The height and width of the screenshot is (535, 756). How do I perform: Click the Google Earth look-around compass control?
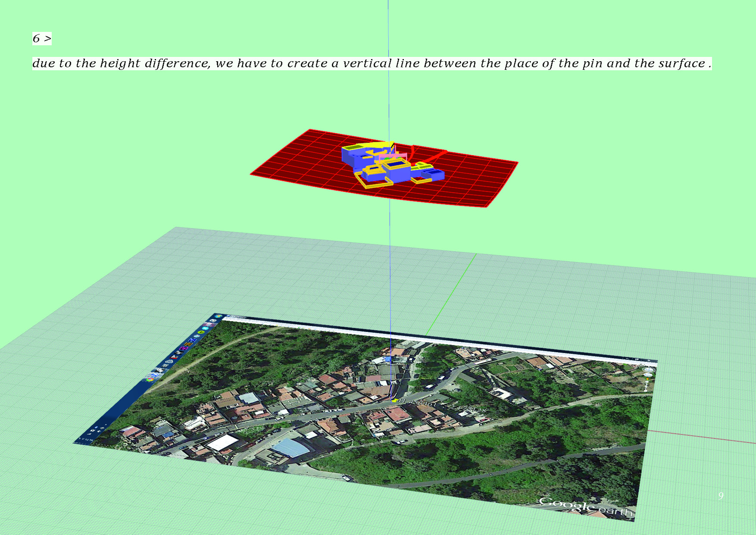click(649, 370)
